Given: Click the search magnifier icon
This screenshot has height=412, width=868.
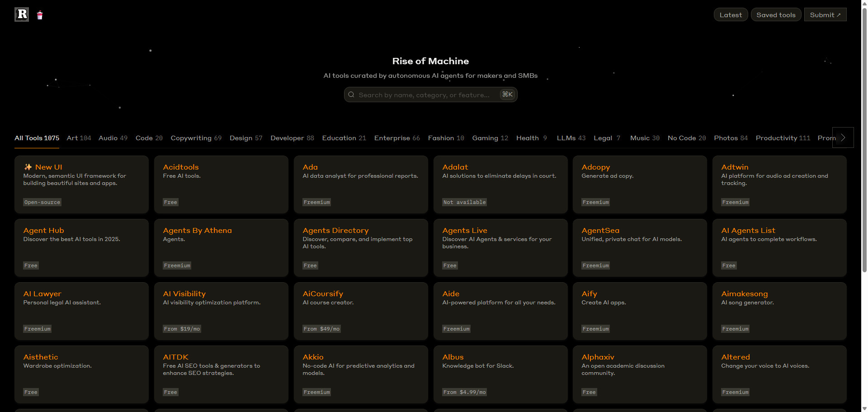Looking at the screenshot, I should [351, 95].
